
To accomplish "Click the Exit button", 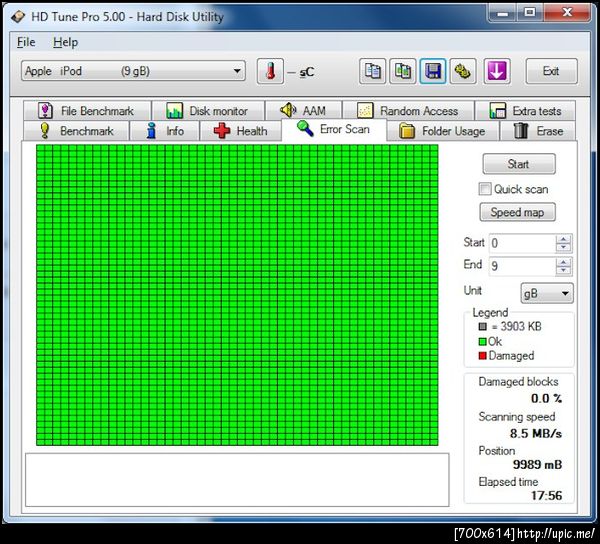I will click(551, 71).
